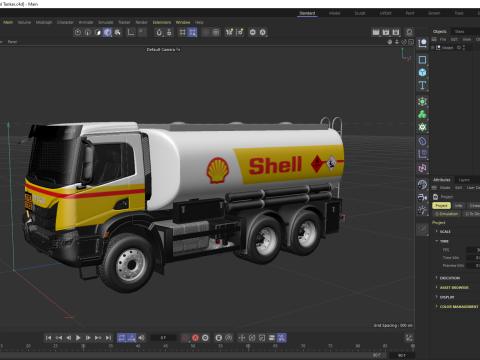Toggle Autokeying red A button

point(195,338)
